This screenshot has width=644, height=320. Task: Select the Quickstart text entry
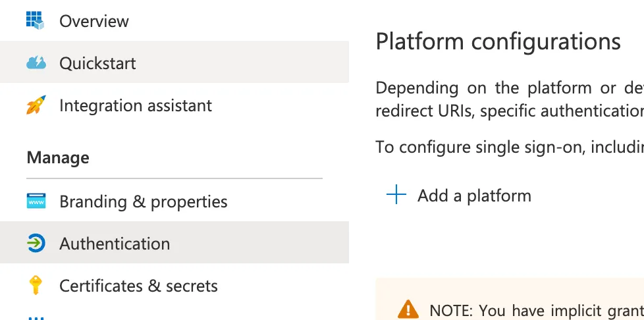97,63
